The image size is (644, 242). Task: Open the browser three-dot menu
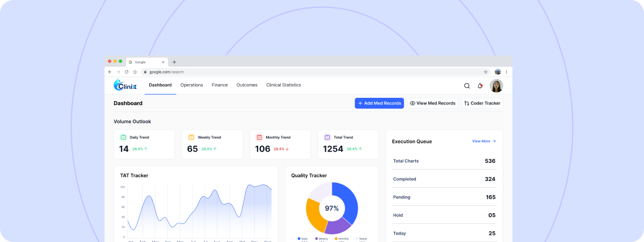pyautogui.click(x=506, y=72)
